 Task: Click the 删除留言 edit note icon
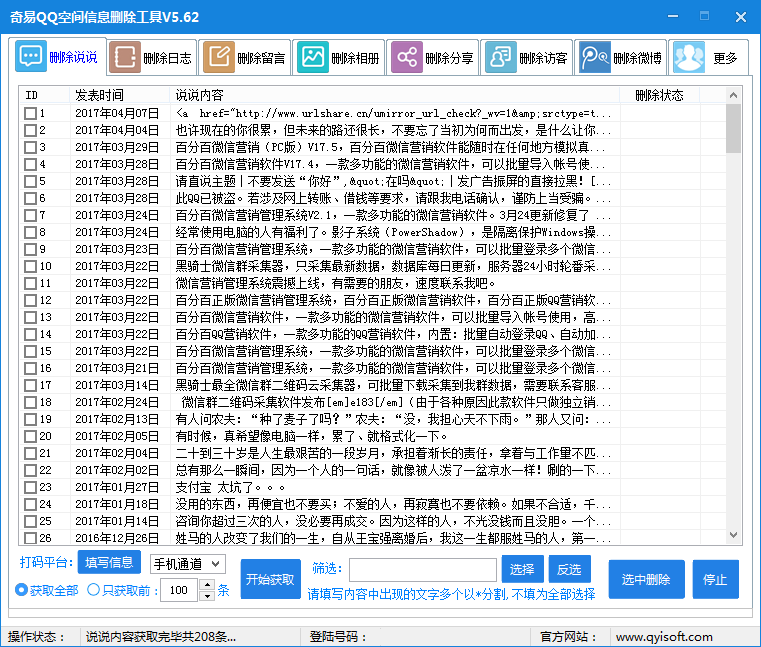click(x=219, y=58)
